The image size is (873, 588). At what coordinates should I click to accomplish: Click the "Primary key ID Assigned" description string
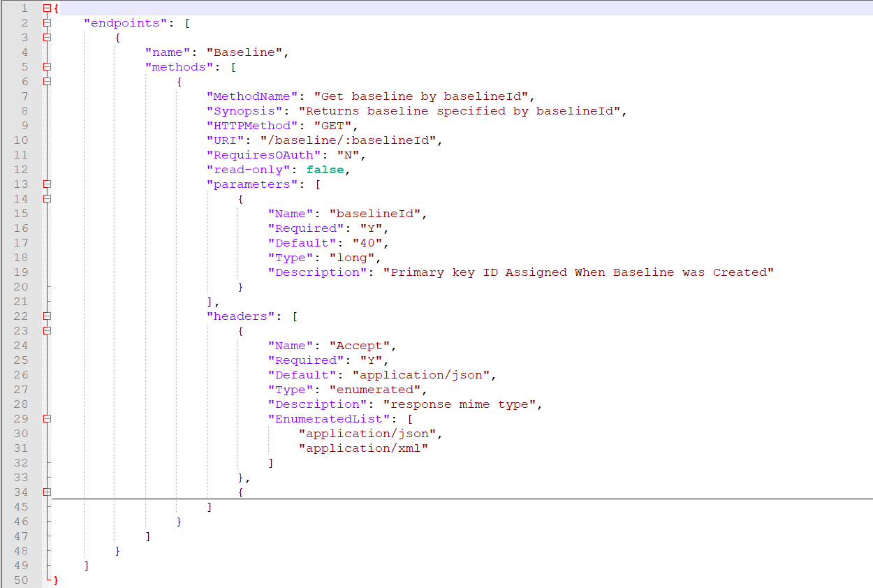click(x=578, y=272)
